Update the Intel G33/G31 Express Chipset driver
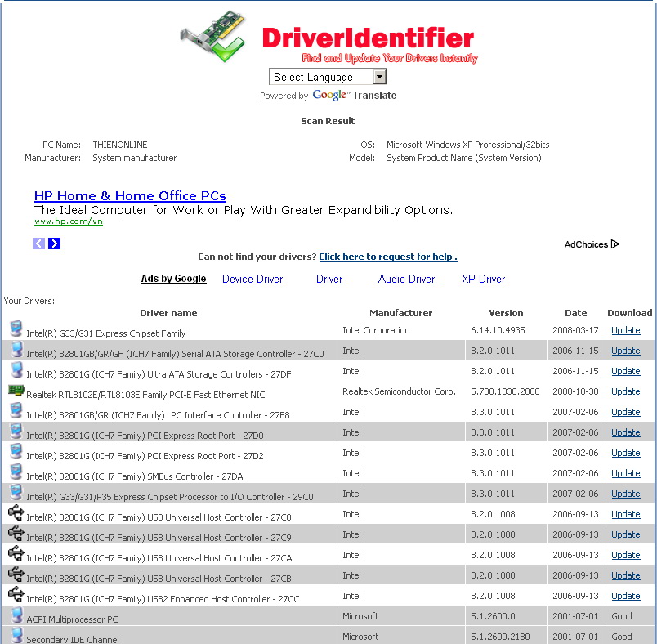657x644 pixels. tap(626, 330)
